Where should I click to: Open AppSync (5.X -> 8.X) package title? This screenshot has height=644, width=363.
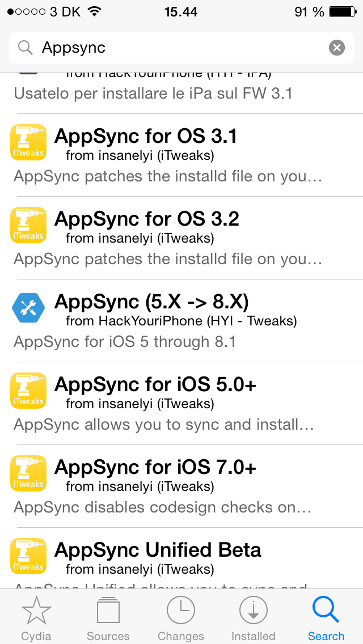[x=151, y=302]
